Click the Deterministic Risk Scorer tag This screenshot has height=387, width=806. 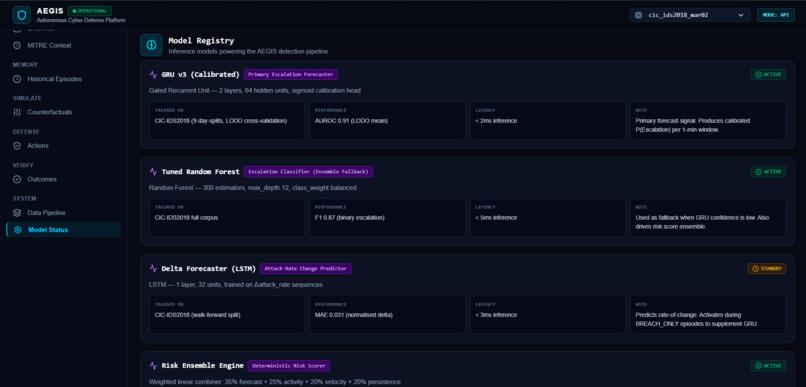click(x=289, y=365)
